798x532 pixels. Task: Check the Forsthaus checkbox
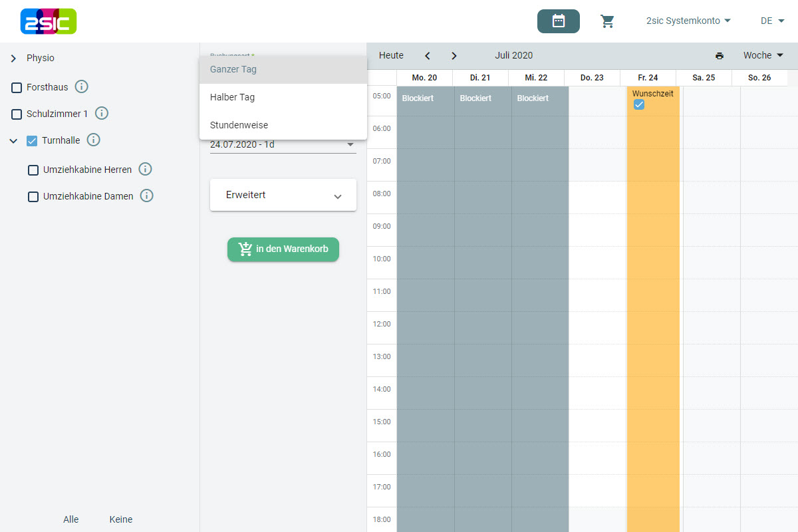[x=17, y=87]
